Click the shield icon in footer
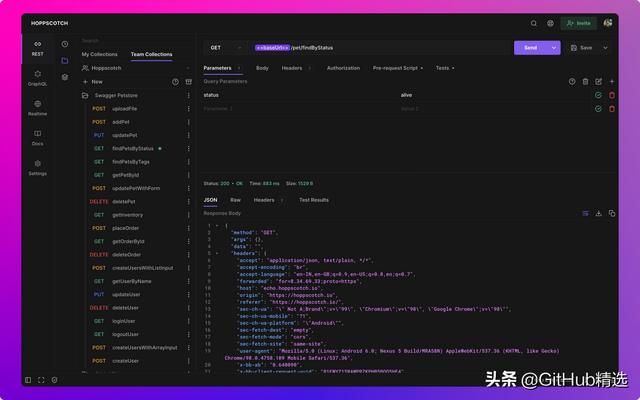Screen dimensions: 640x400 54,380
